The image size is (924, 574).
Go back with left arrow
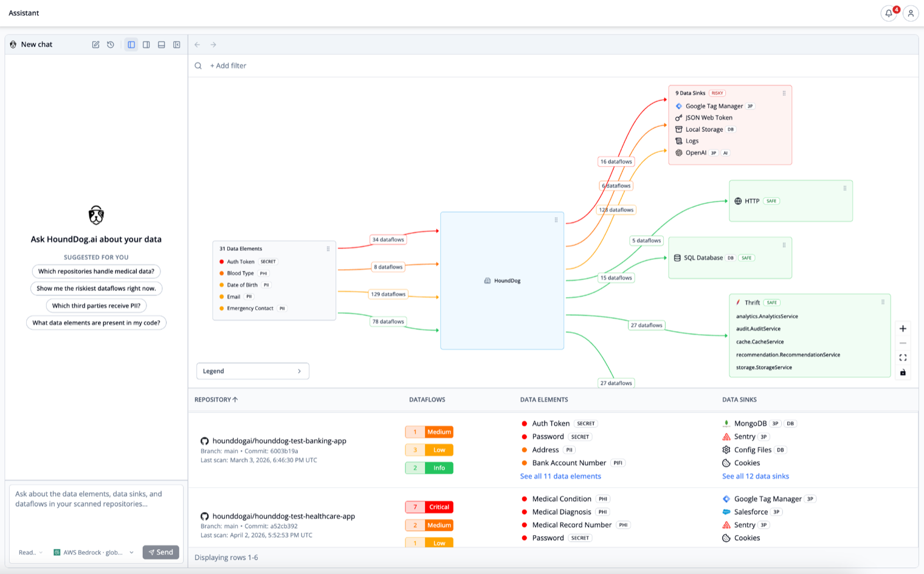[198, 44]
